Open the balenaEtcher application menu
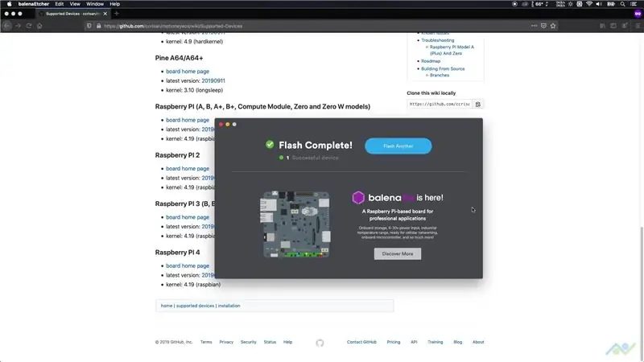 pyautogui.click(x=33, y=4)
